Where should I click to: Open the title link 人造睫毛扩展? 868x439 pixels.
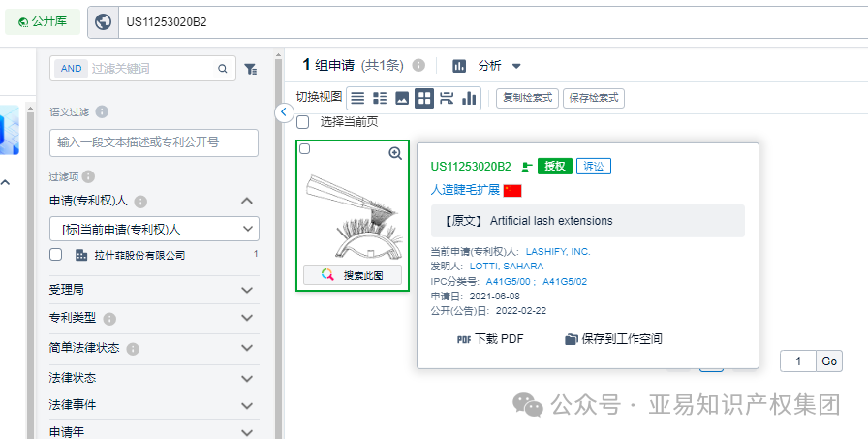[465, 190]
